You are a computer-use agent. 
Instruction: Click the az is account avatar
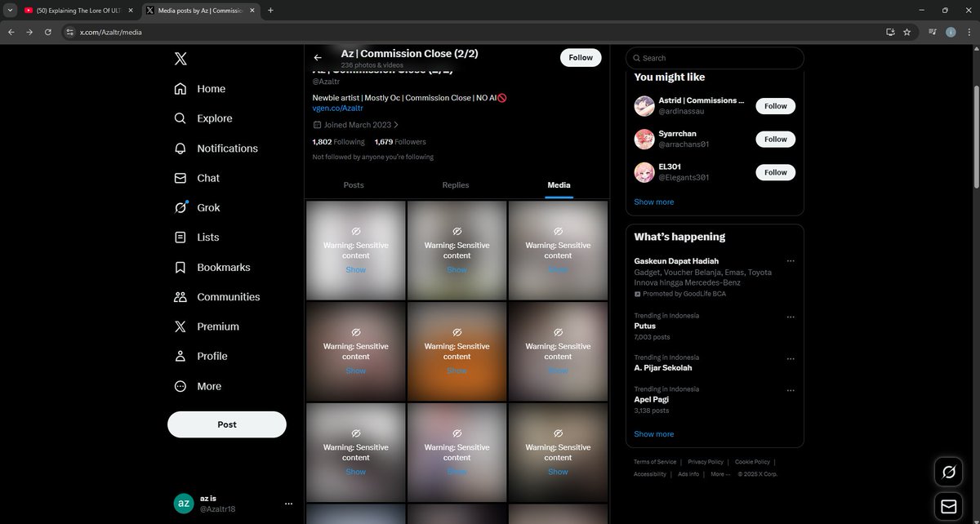point(184,504)
